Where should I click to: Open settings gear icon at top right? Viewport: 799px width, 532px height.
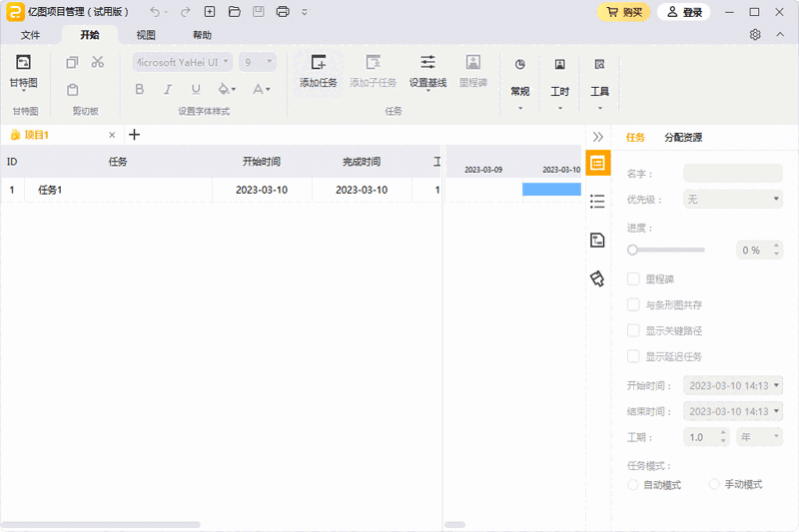pos(755,35)
